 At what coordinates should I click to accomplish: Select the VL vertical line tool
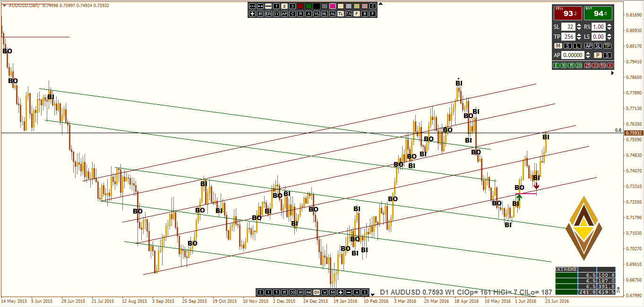(x=317, y=14)
